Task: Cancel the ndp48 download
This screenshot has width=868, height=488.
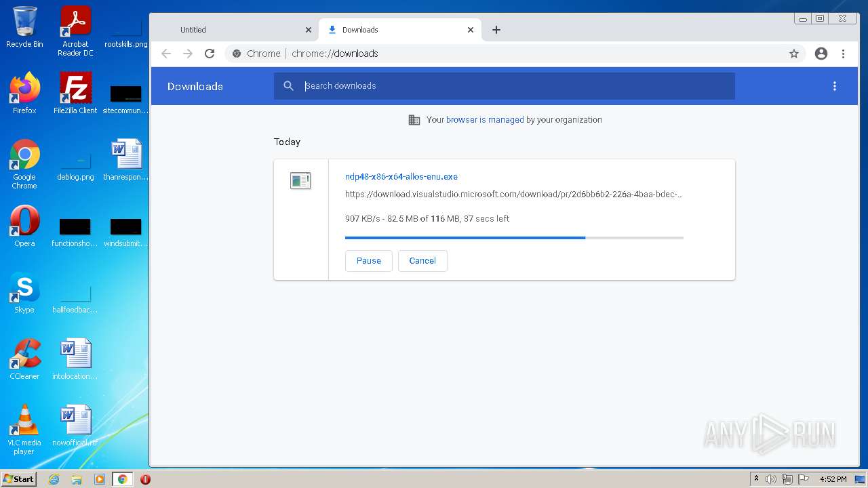Action: 422,261
